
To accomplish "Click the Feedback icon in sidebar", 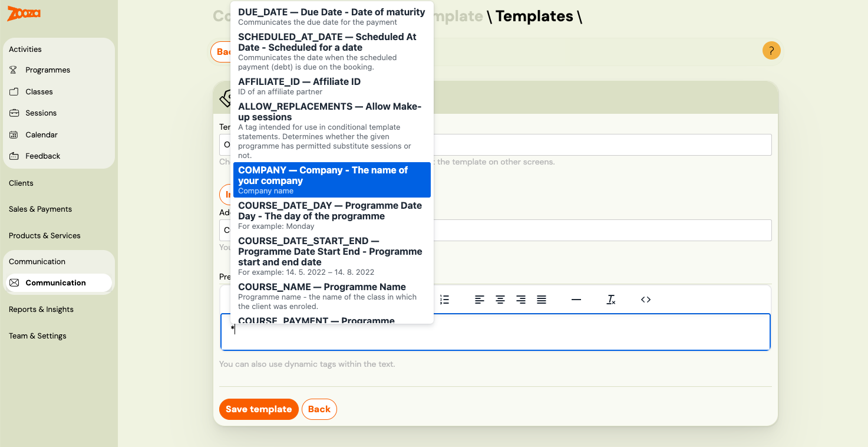I will coord(14,156).
